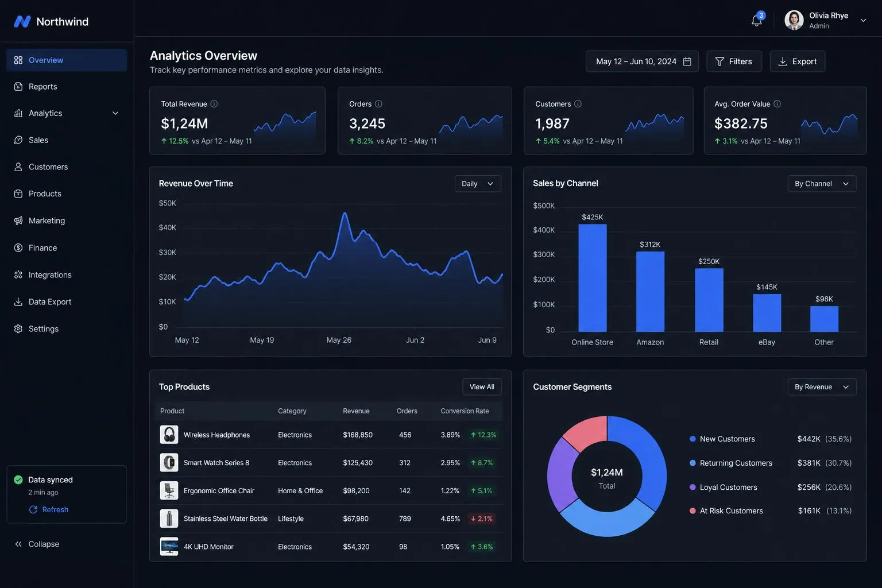This screenshot has height=588, width=882.
Task: Click the Products box icon
Action: click(18, 194)
